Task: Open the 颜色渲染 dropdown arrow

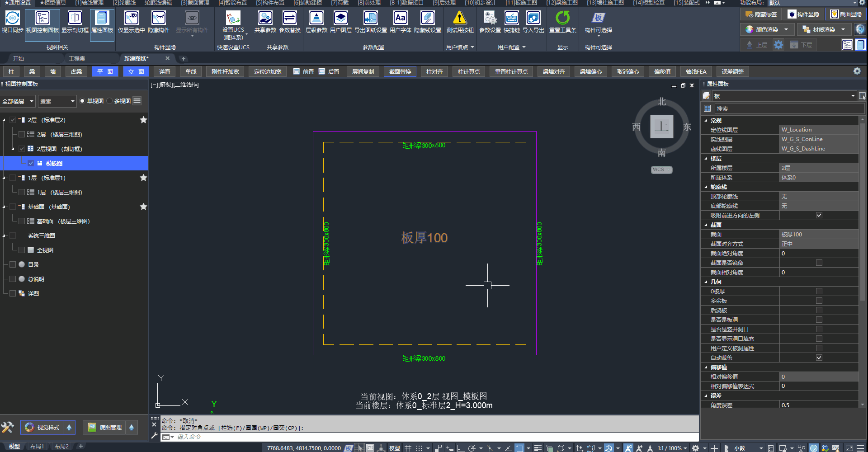Action: point(786,29)
